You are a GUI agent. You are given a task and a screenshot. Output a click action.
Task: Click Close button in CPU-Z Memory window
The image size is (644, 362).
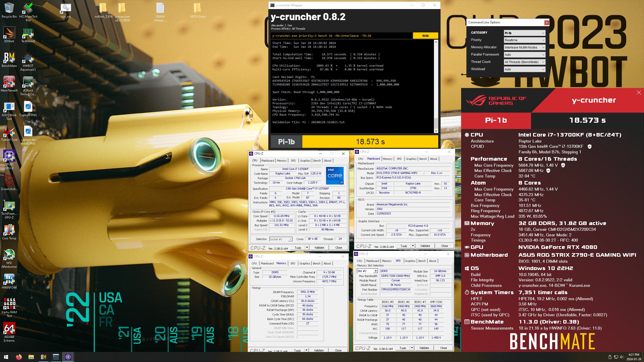pyautogui.click(x=338, y=350)
